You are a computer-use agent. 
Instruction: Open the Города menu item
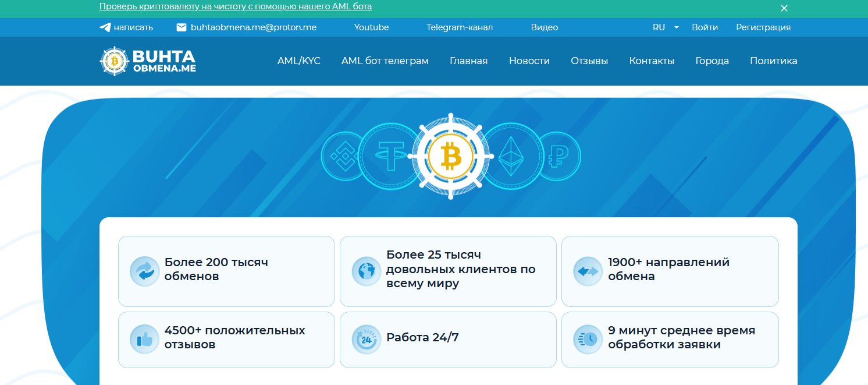click(712, 61)
